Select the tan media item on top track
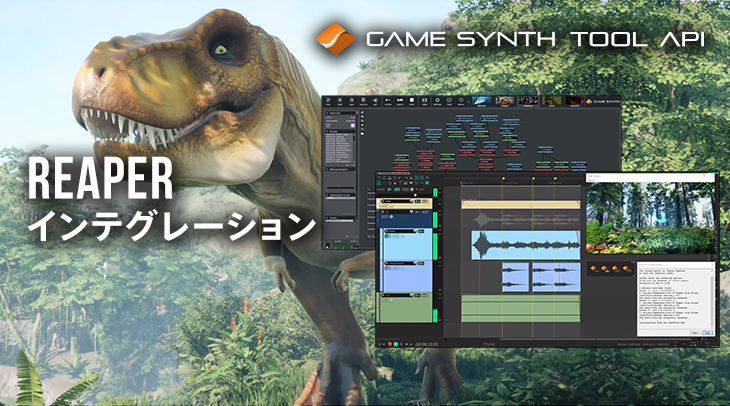Viewport: 730px width, 406px height. (x=520, y=205)
